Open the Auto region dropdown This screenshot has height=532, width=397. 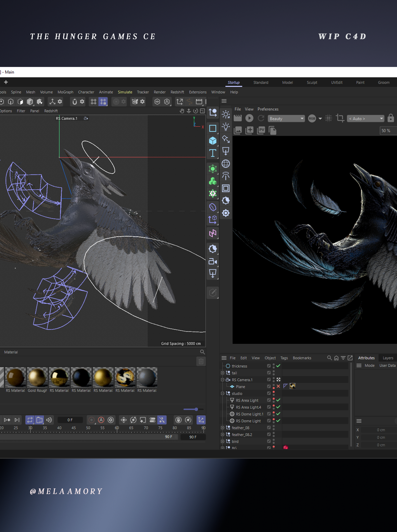[x=366, y=119]
